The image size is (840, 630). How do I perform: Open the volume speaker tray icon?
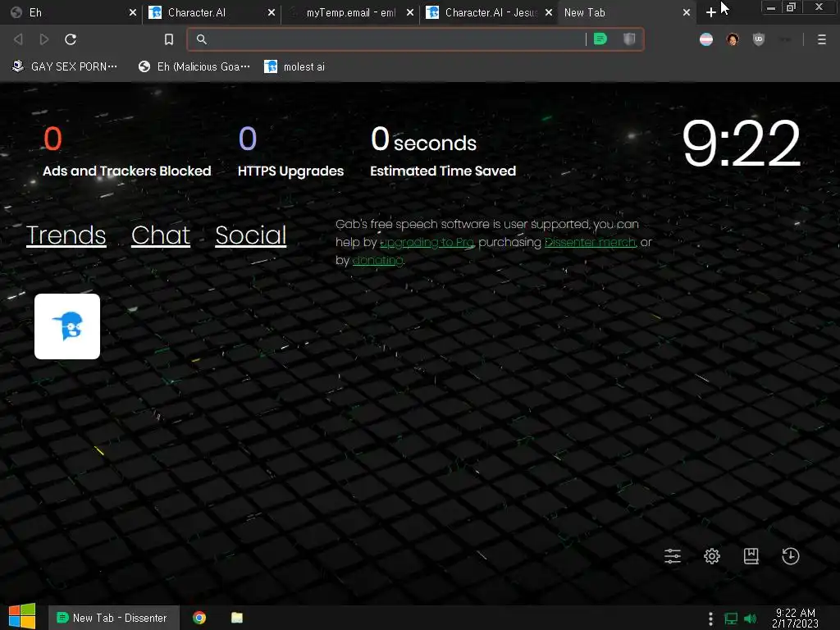751,619
